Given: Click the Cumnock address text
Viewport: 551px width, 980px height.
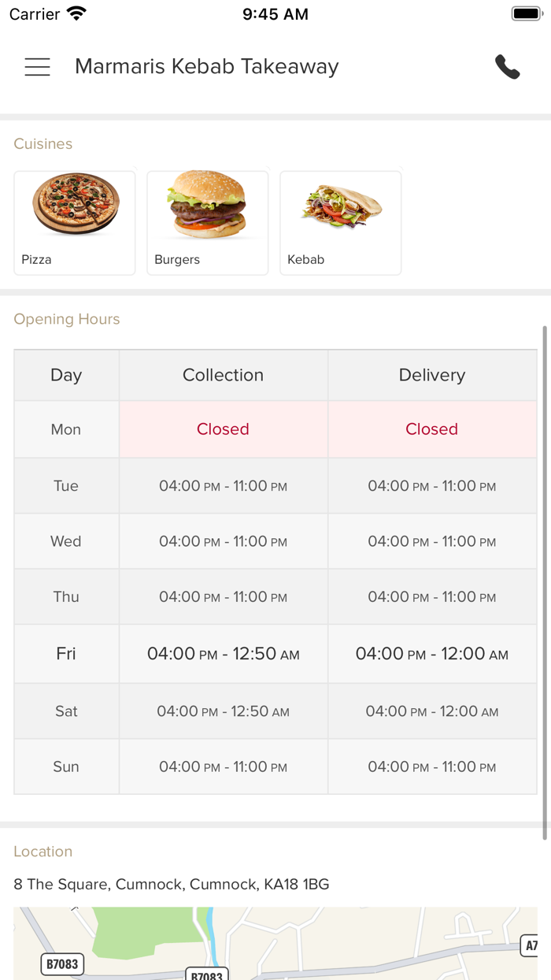Looking at the screenshot, I should click(172, 884).
